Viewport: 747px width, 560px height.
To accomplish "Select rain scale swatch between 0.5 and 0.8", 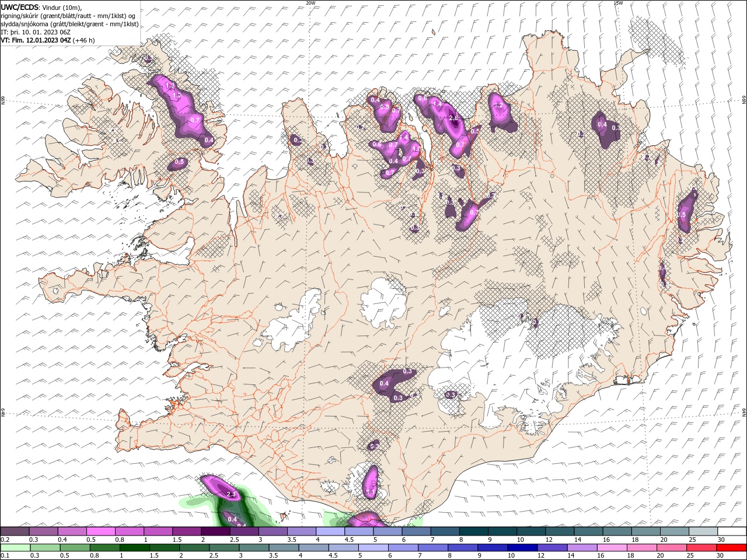I will click(75, 548).
